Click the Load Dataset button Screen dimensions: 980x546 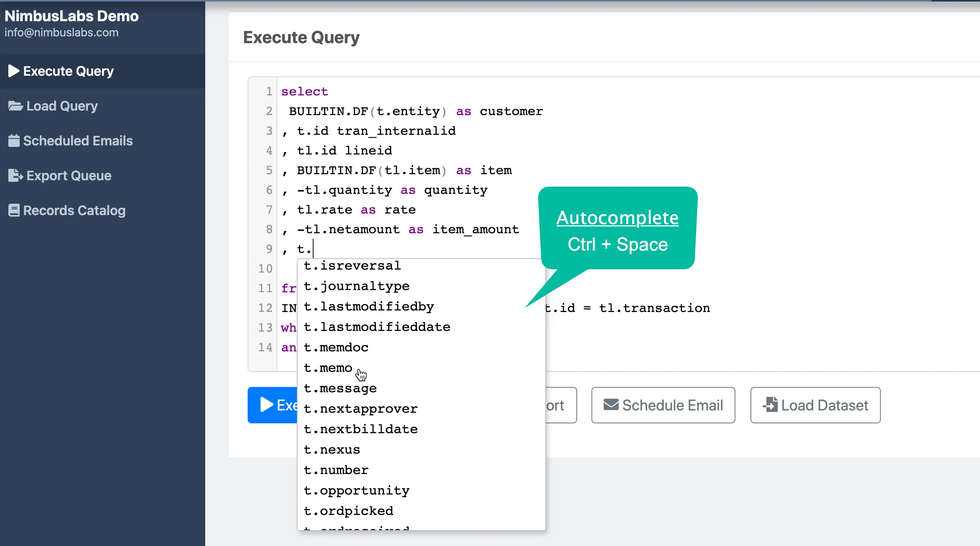coord(815,405)
